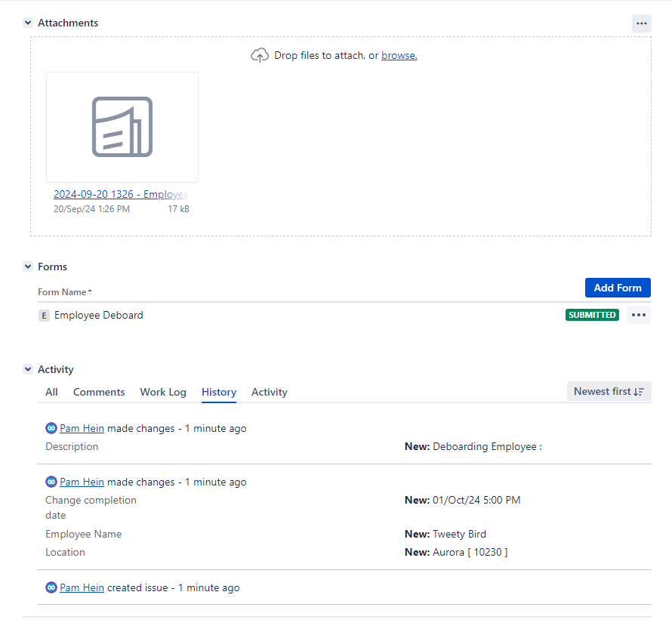Click the upload cloud icon in Attachments
The image size is (672, 638).
click(260, 54)
